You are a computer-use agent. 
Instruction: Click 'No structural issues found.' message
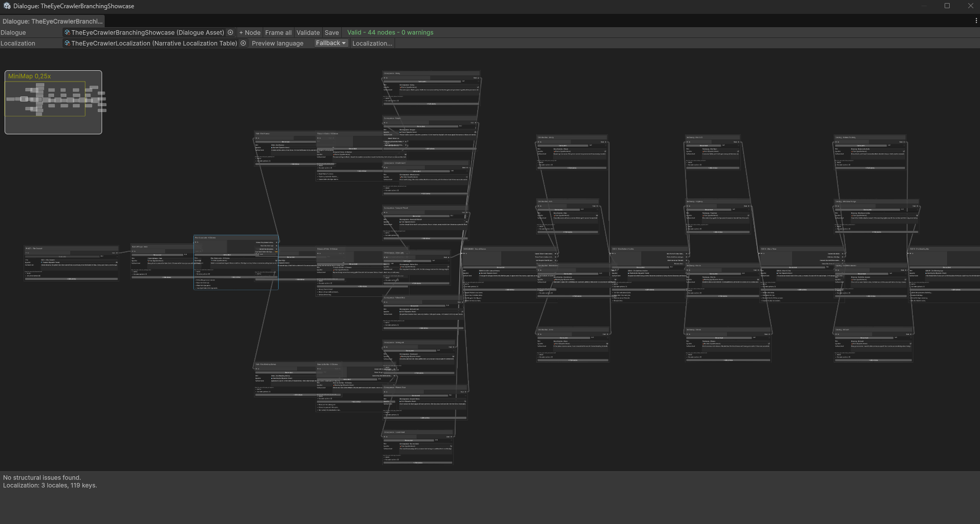42,477
